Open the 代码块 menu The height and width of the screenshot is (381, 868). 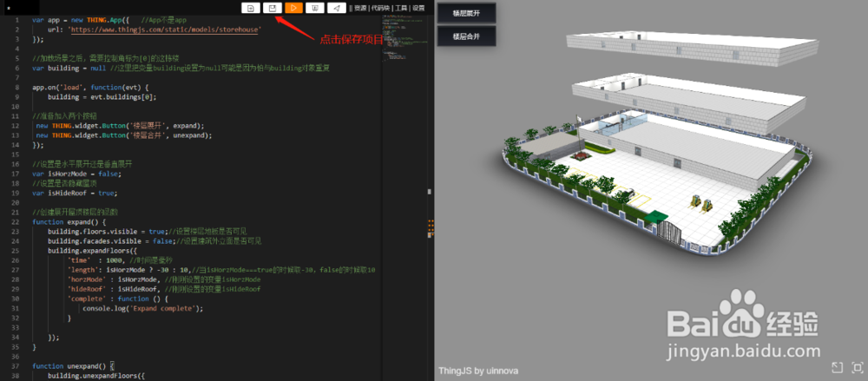[380, 9]
